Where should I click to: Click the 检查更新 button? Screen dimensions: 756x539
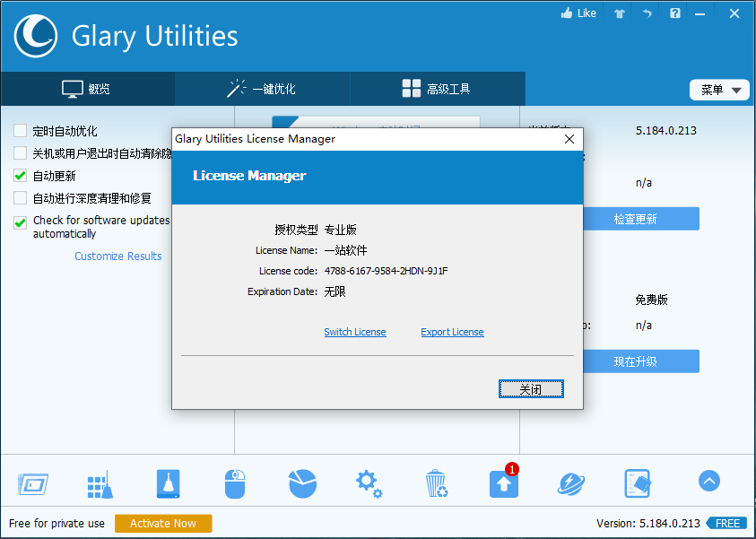point(636,219)
